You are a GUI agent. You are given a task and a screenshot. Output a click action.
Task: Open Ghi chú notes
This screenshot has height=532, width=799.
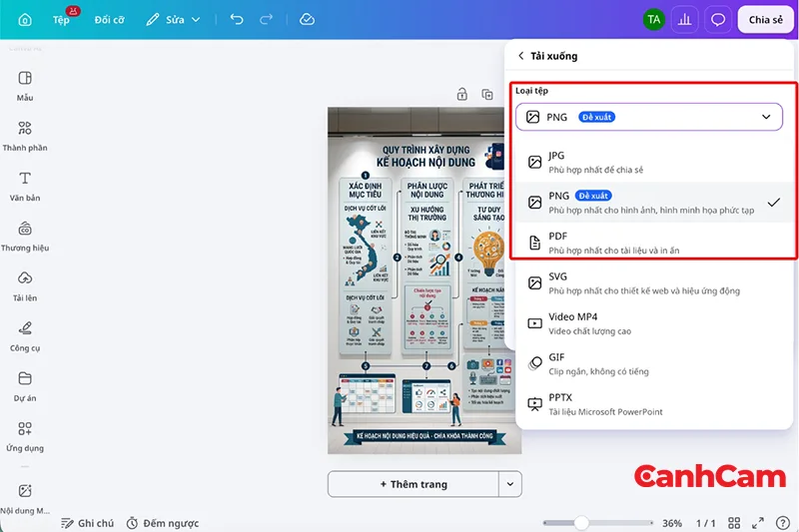coord(87,523)
